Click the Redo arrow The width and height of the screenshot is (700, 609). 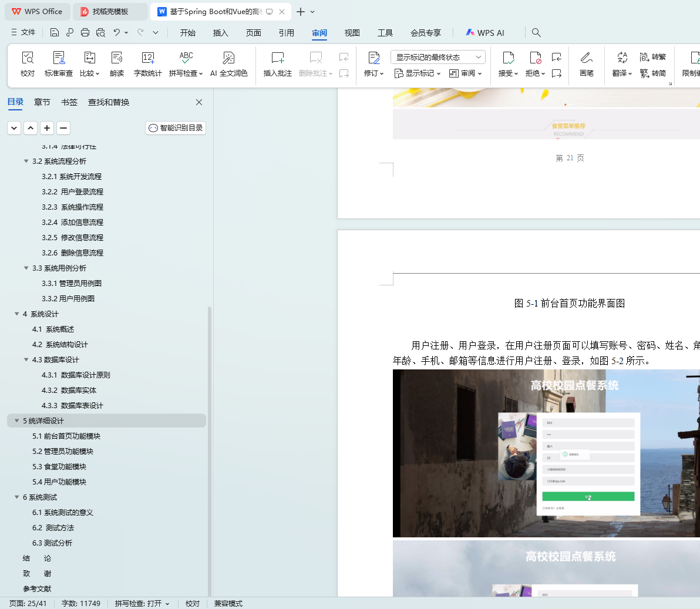[x=140, y=32]
